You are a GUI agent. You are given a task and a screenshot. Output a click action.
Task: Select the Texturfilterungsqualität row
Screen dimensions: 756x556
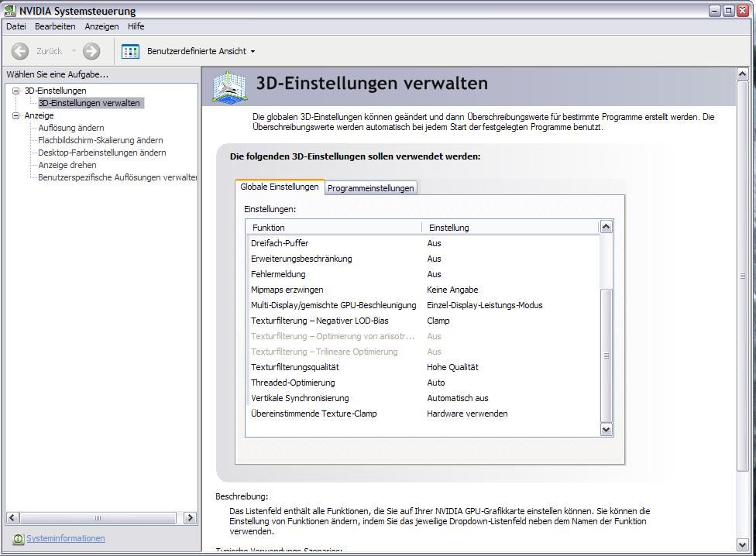click(423, 367)
